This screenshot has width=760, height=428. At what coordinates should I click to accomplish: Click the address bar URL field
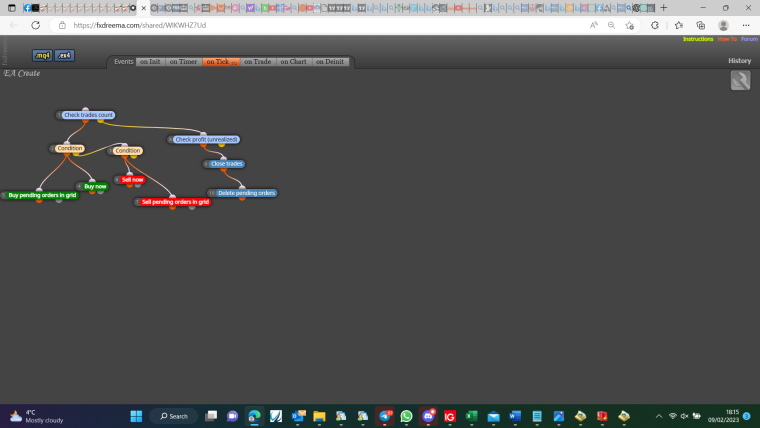coord(320,25)
